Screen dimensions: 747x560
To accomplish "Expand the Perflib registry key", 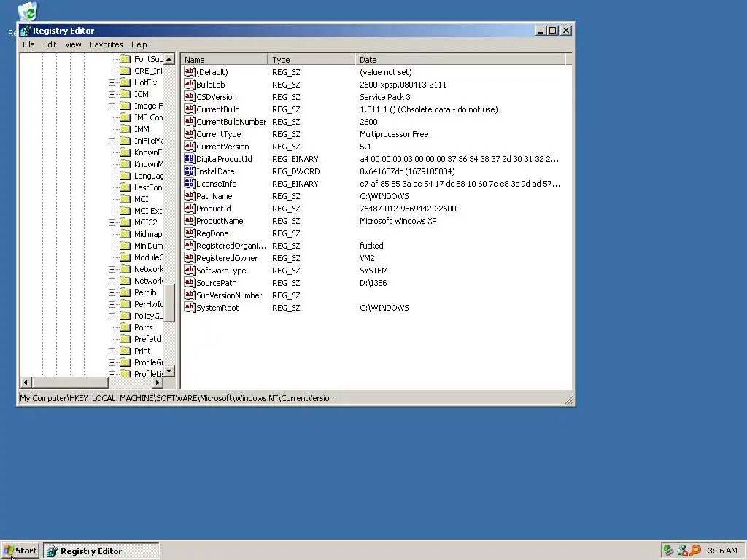I will coord(112,292).
